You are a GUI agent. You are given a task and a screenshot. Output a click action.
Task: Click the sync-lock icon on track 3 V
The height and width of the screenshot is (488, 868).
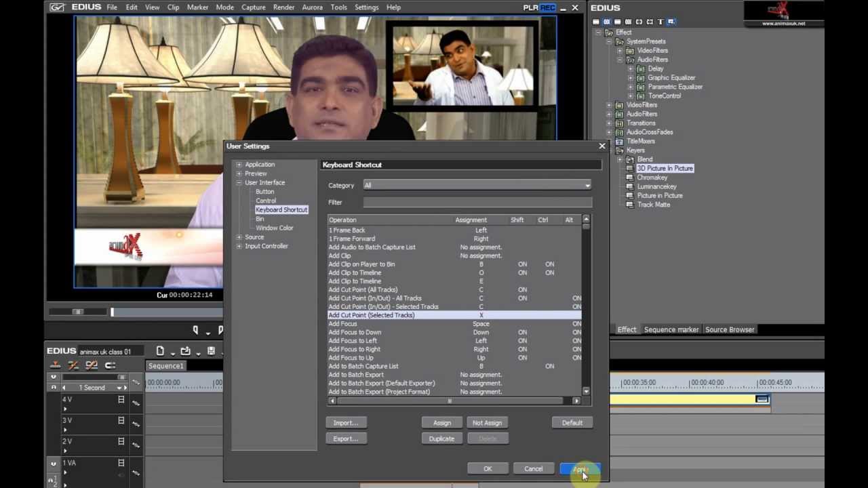tap(136, 424)
